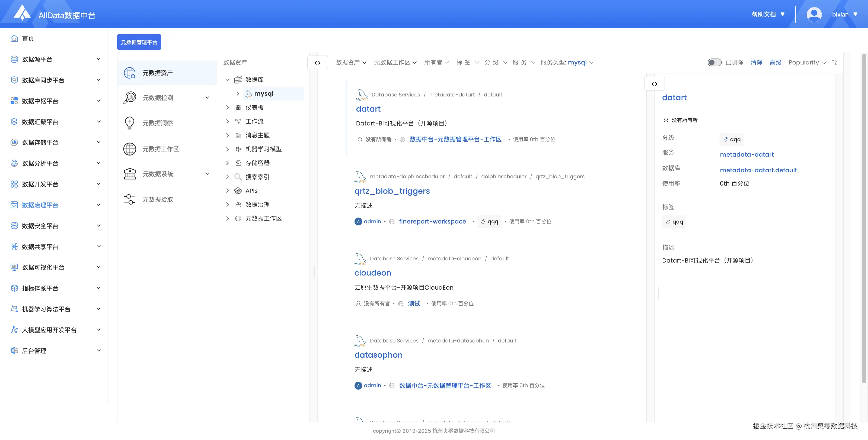Open the 首页 menu item
Screen dimensions: 868x440
point(28,38)
